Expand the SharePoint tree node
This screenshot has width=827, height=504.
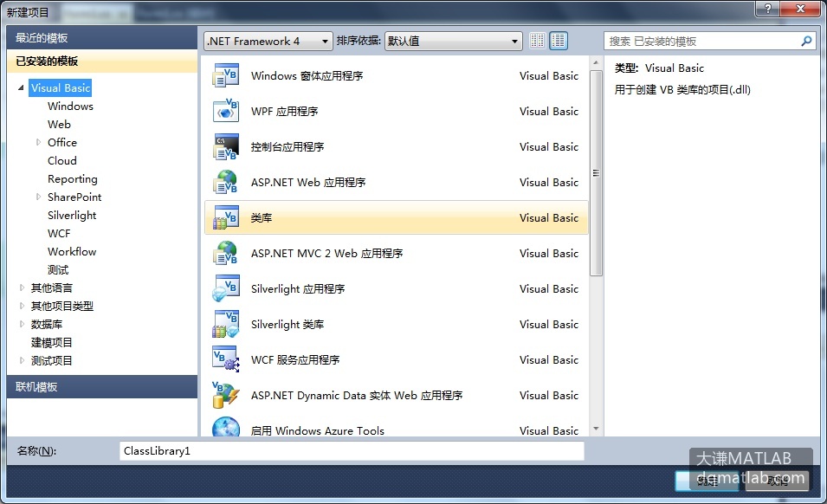click(38, 197)
